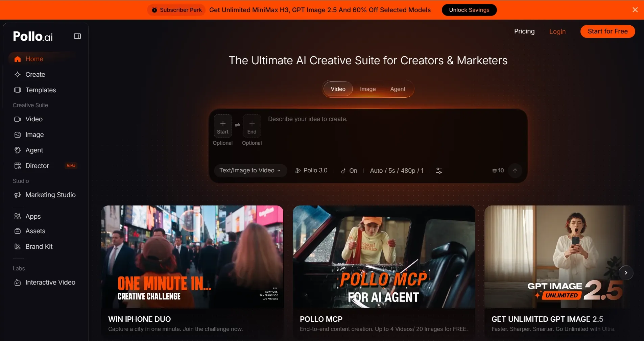Expand the Text/Image to Video dropdown
644x341 pixels.
tap(250, 171)
